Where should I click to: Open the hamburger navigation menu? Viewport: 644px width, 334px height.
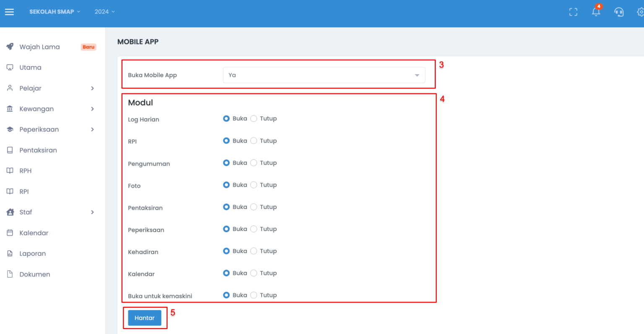click(x=9, y=12)
